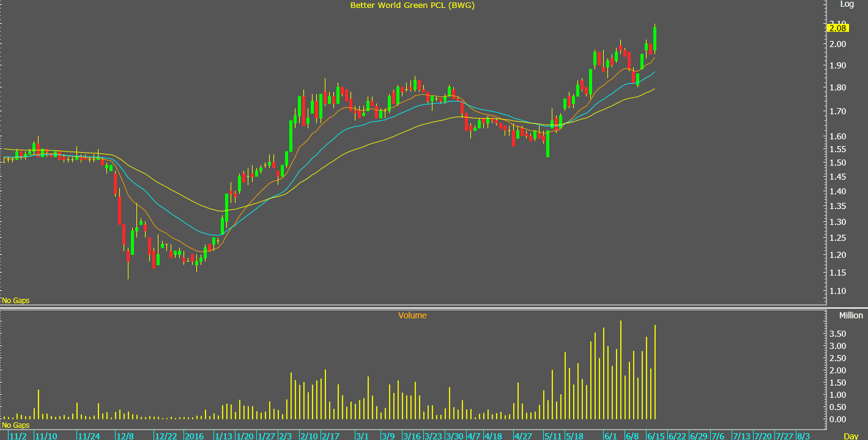The width and height of the screenshot is (868, 440).
Task: Click the 2.50 volume axis value
Action: (838, 358)
